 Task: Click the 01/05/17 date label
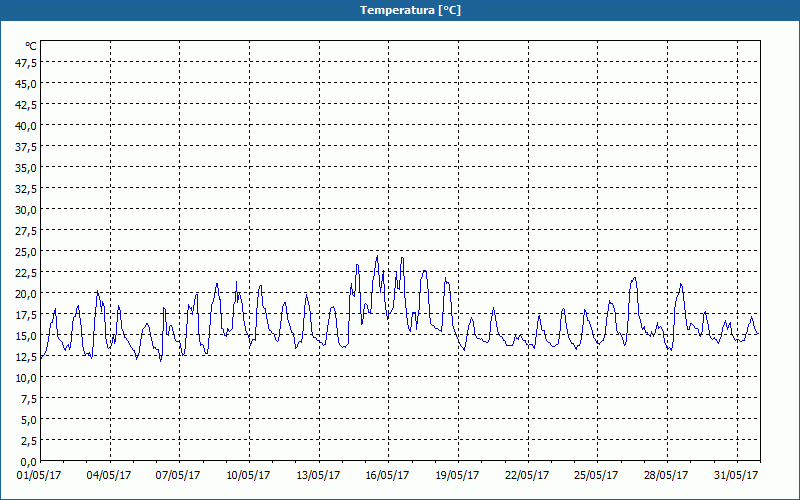39,476
